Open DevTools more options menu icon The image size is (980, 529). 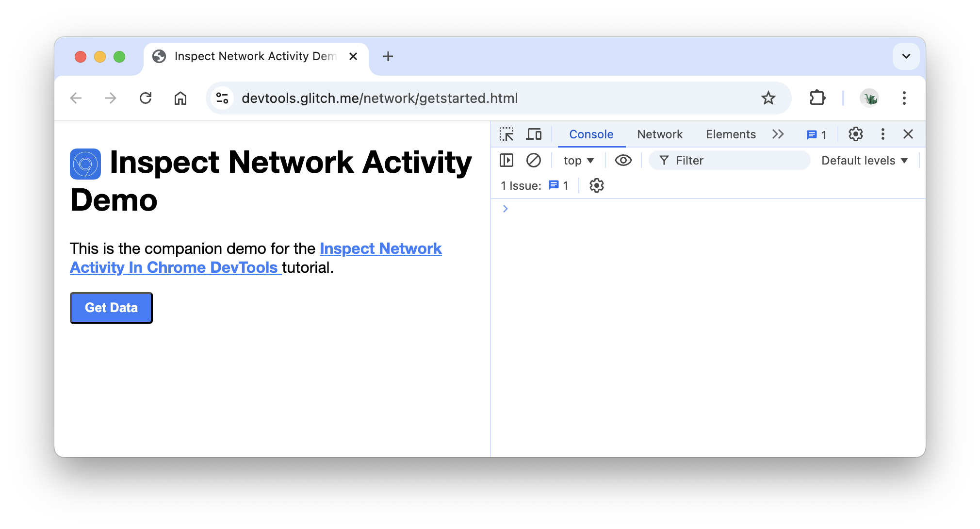(x=883, y=134)
